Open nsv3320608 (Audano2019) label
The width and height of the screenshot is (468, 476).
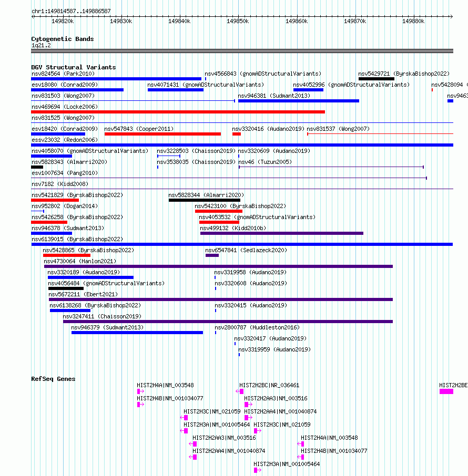(251, 283)
